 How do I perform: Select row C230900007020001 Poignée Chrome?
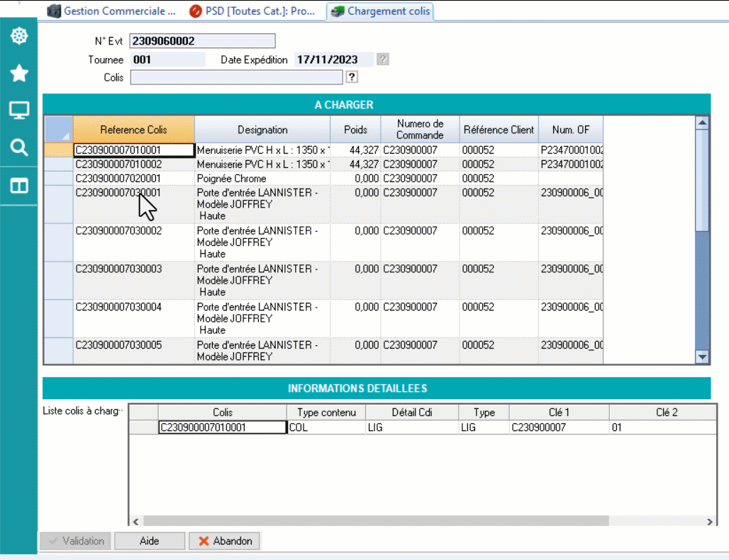tap(133, 179)
